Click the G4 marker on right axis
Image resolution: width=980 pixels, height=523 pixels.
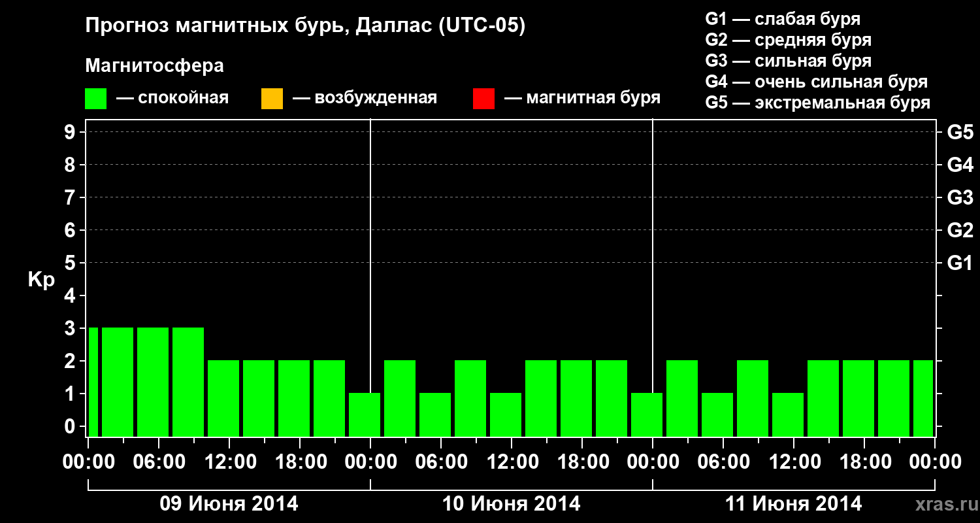point(960,165)
